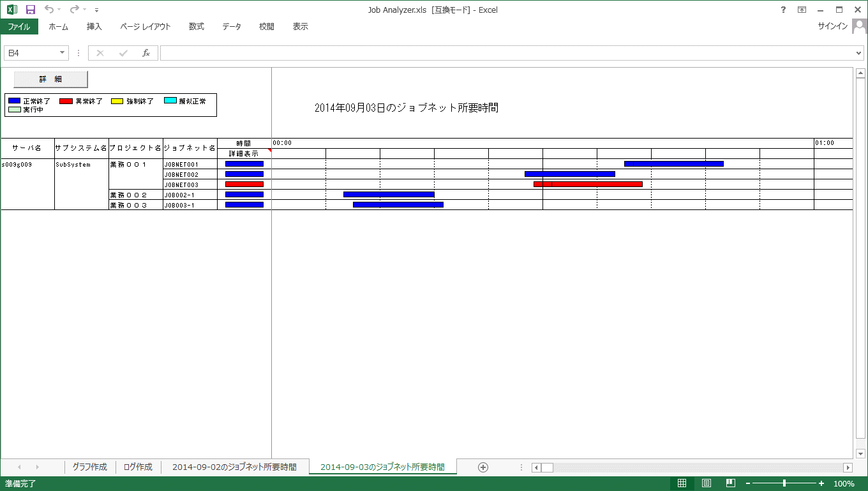Click the Save icon in quick access toolbar
Viewport: 868px width, 491px height.
(x=31, y=10)
